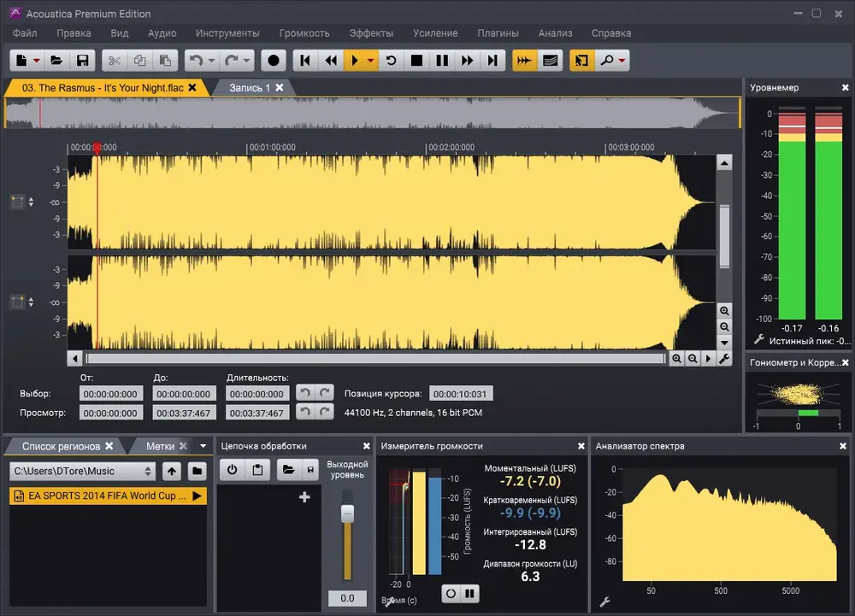Click the cursor position time field

[x=461, y=394]
